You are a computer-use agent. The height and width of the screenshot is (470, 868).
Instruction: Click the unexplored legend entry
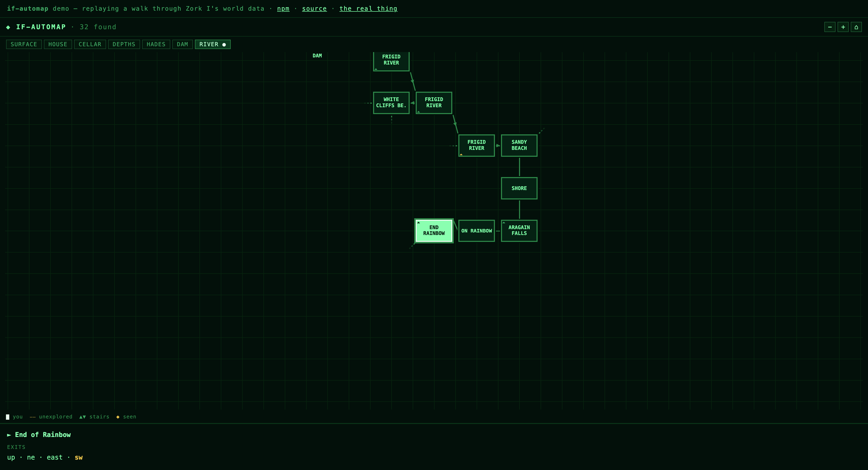coord(51,417)
